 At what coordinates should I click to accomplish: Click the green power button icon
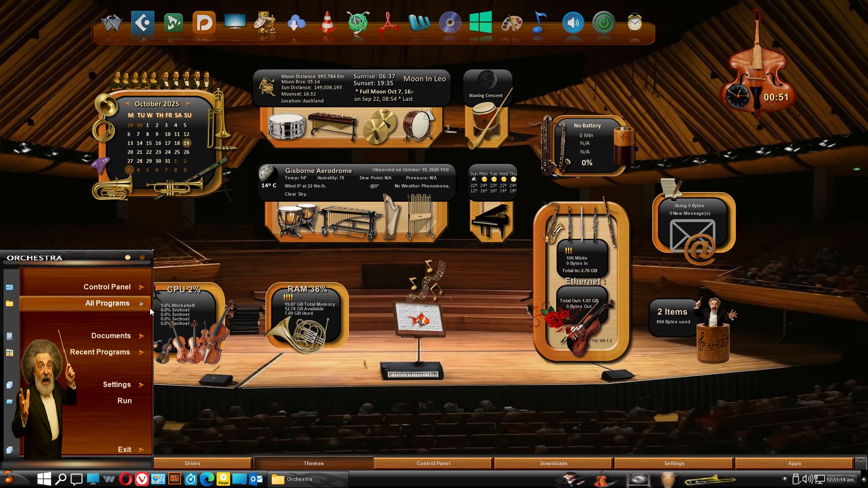pyautogui.click(x=604, y=23)
